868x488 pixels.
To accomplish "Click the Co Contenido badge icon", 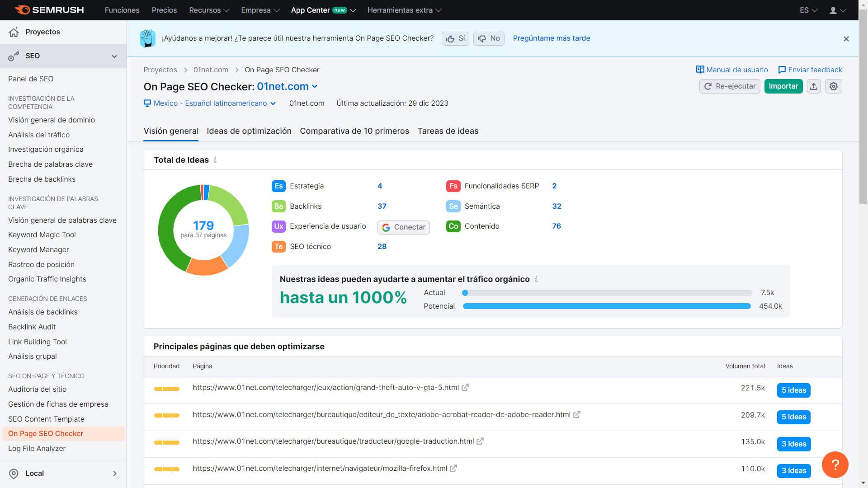I will (x=453, y=226).
